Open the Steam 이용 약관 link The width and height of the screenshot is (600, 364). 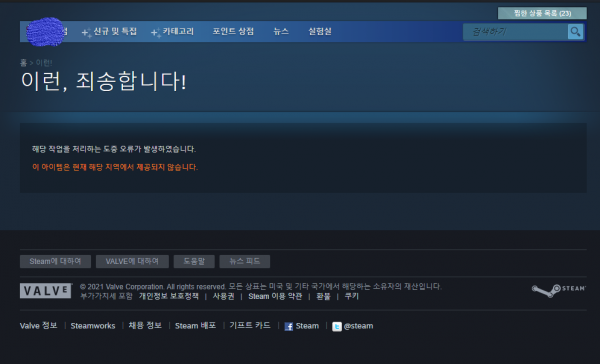[275, 296]
